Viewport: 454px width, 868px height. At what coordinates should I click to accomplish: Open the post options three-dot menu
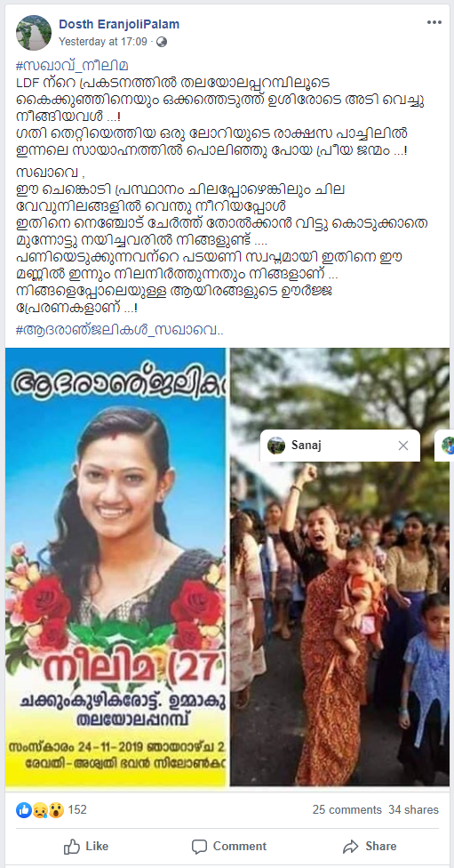[x=434, y=22]
